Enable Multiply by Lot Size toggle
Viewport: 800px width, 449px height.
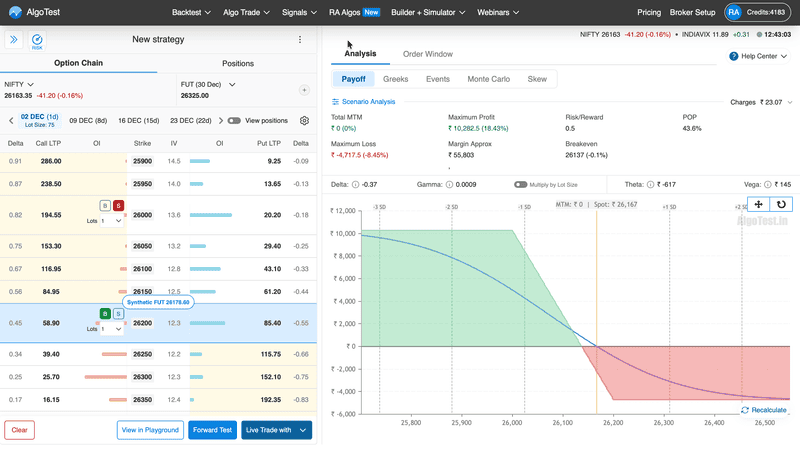click(520, 185)
